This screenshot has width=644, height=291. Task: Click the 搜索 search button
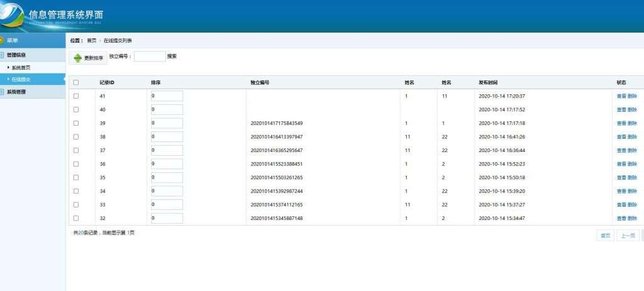point(172,56)
